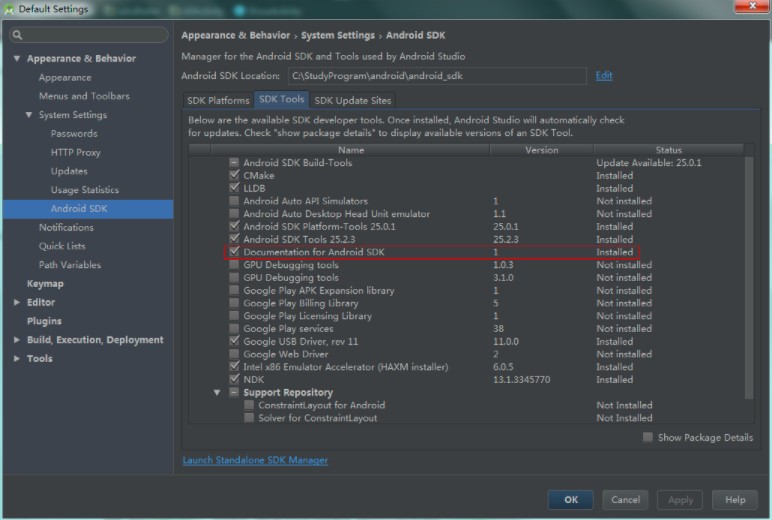
Task: Toggle the Support Repository checkbox
Action: [x=234, y=392]
